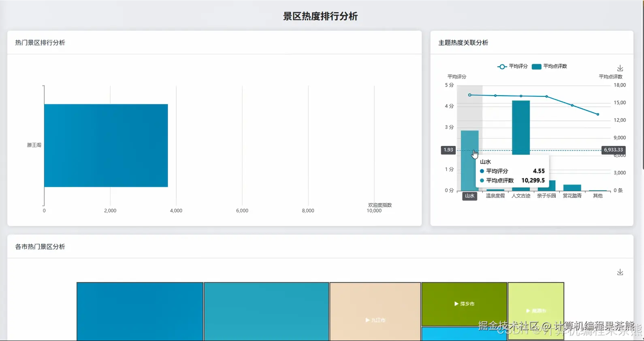This screenshot has height=341, width=644.
Task: Click the 3 分 left axis tick
Action: pos(449,127)
